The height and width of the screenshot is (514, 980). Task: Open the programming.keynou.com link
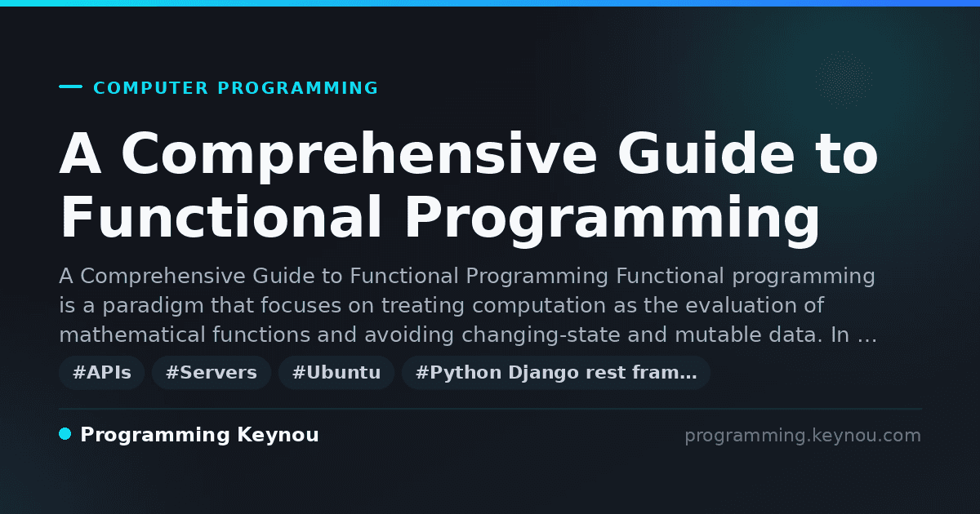click(x=803, y=436)
